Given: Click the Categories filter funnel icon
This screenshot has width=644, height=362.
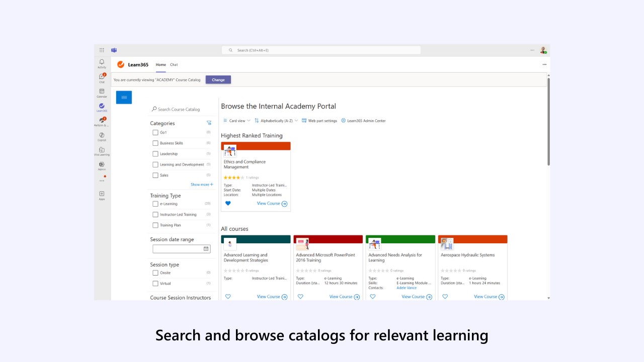Looking at the screenshot, I should click(x=209, y=123).
